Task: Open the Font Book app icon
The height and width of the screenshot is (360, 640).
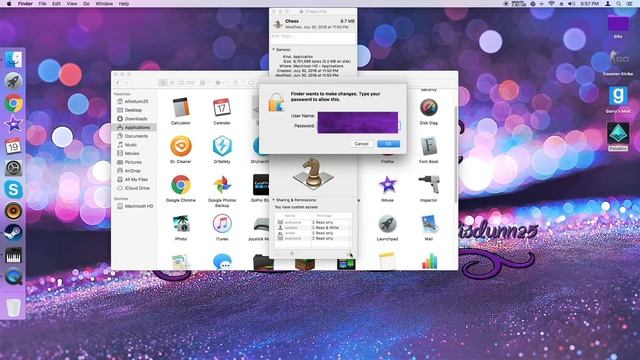Action: pos(429,146)
